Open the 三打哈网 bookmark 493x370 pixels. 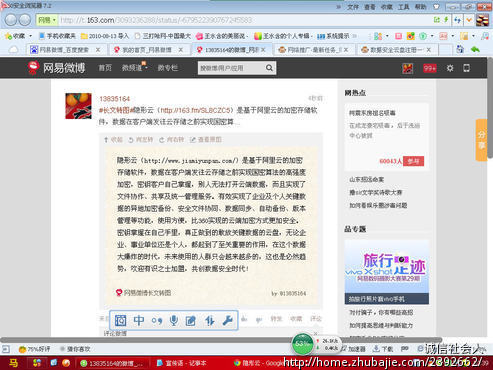click(x=163, y=36)
